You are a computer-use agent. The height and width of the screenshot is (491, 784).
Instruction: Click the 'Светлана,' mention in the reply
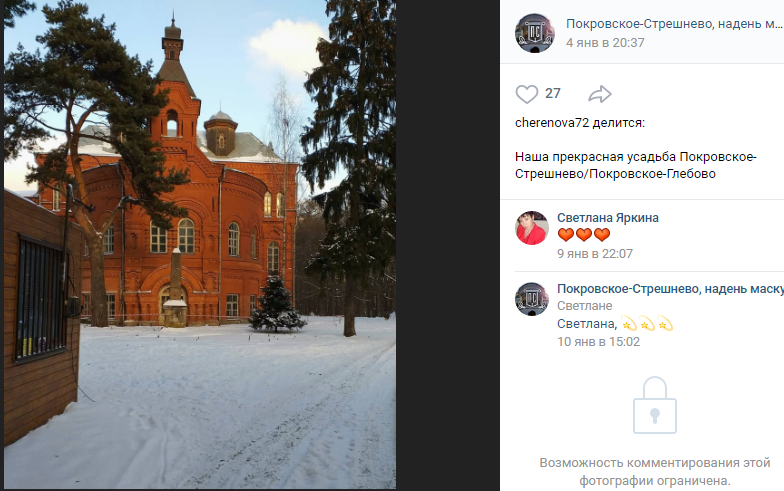pos(587,324)
